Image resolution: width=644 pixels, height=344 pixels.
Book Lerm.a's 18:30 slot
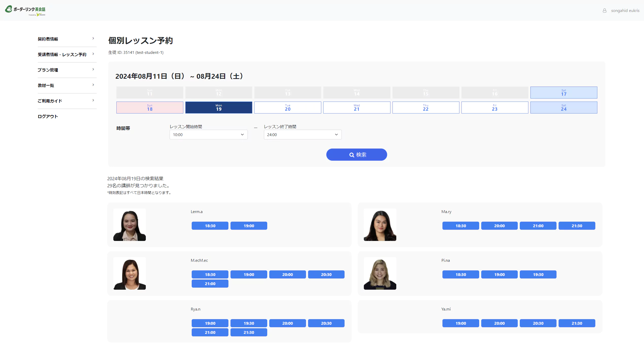(210, 226)
